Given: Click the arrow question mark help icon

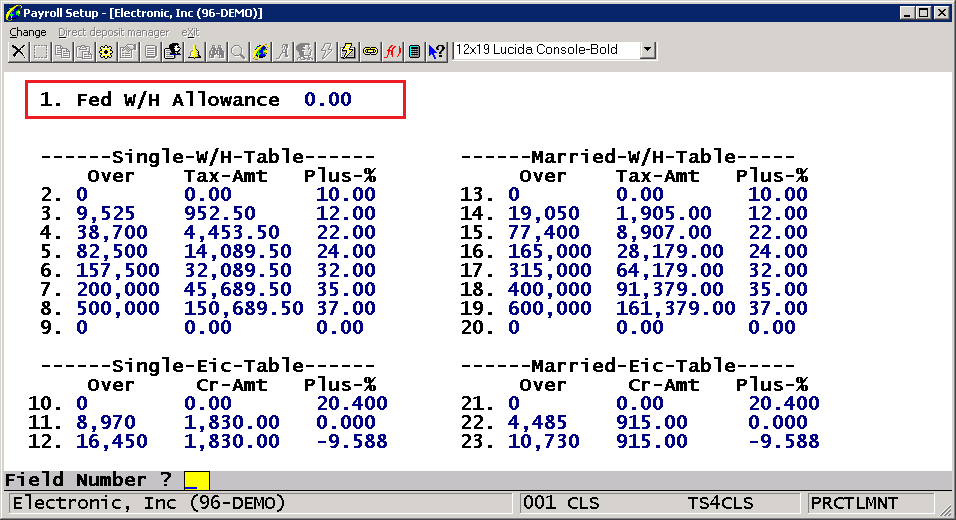Looking at the screenshot, I should (437, 51).
